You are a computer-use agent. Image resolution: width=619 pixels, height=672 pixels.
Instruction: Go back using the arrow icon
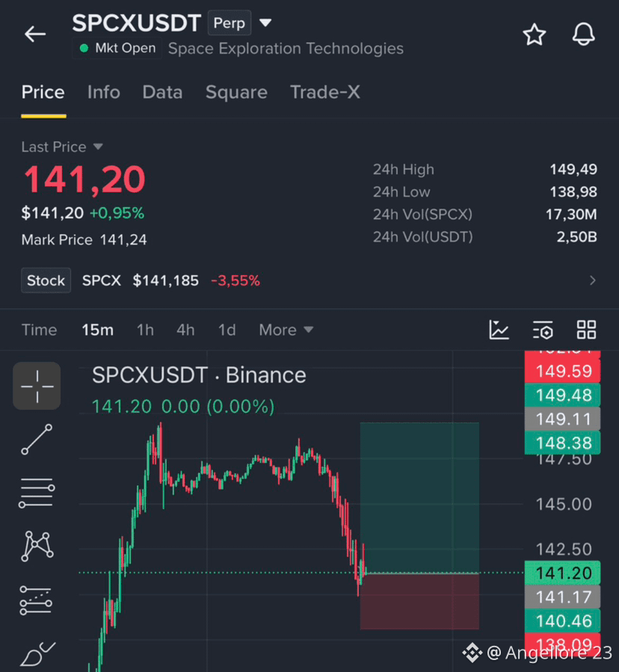point(35,34)
